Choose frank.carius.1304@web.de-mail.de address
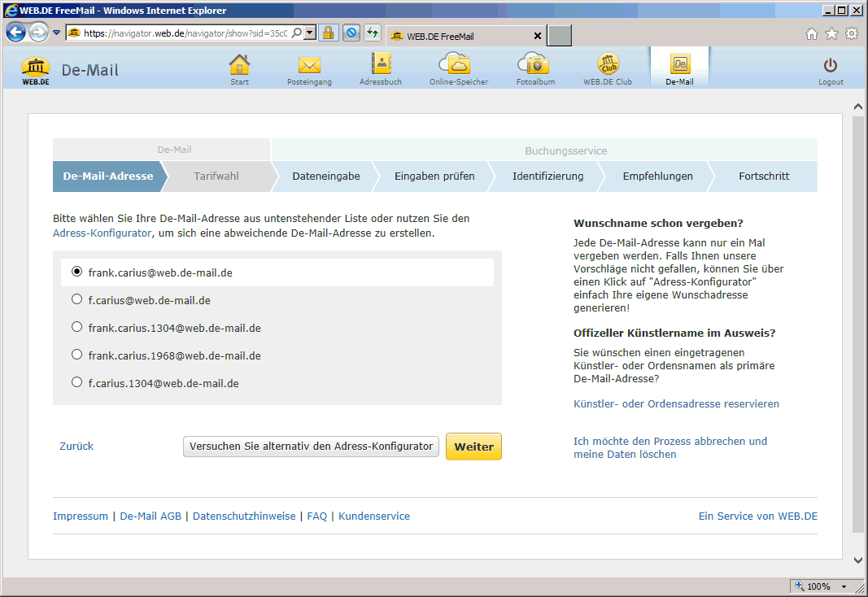The width and height of the screenshot is (868, 597). click(77, 327)
